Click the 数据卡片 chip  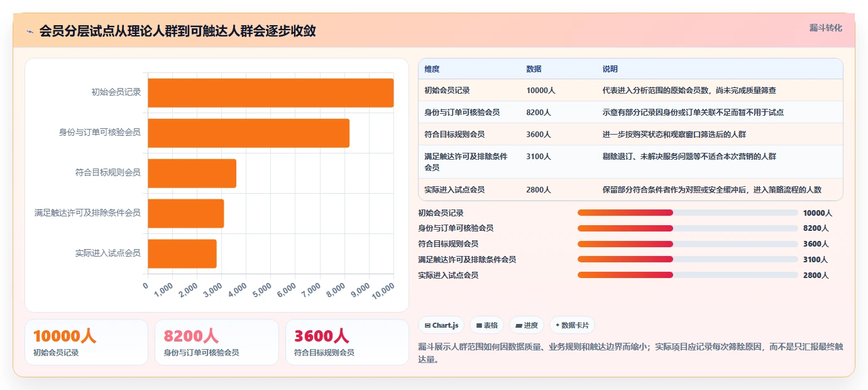[x=572, y=325]
